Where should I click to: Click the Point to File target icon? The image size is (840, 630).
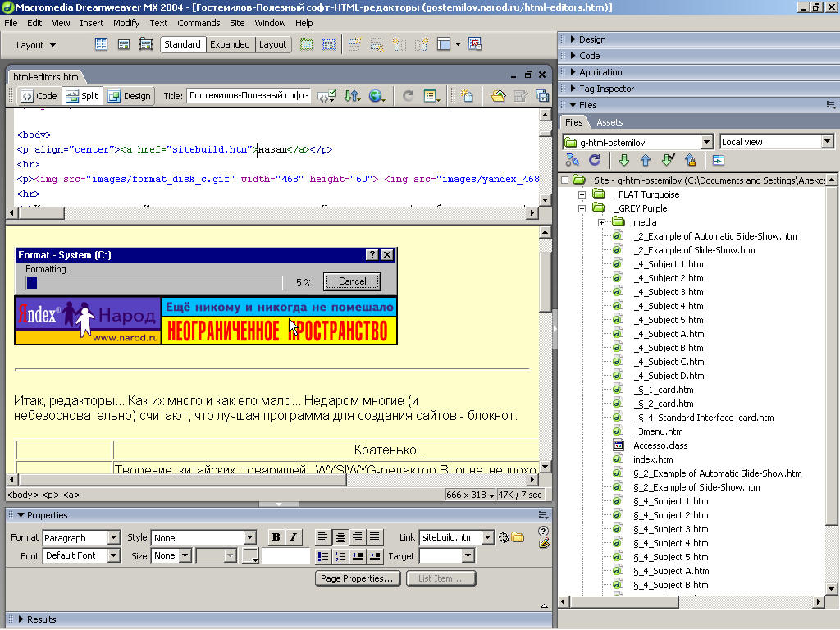click(504, 536)
